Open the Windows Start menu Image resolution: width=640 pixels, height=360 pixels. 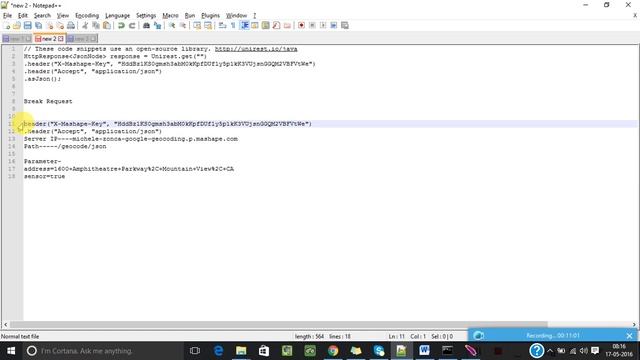click(x=11, y=351)
